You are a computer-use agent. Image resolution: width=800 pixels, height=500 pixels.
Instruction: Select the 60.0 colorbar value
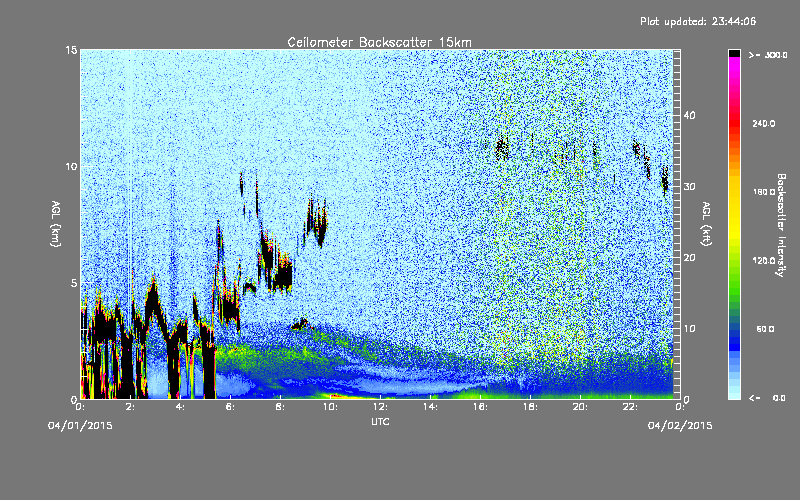tap(765, 329)
